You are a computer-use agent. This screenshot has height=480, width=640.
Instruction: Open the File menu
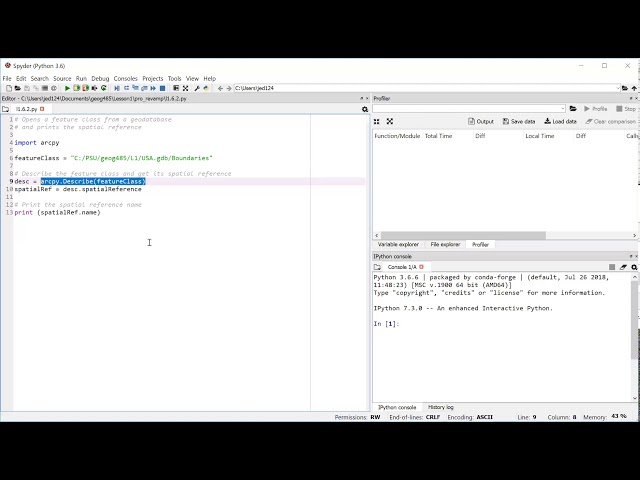click(7, 78)
